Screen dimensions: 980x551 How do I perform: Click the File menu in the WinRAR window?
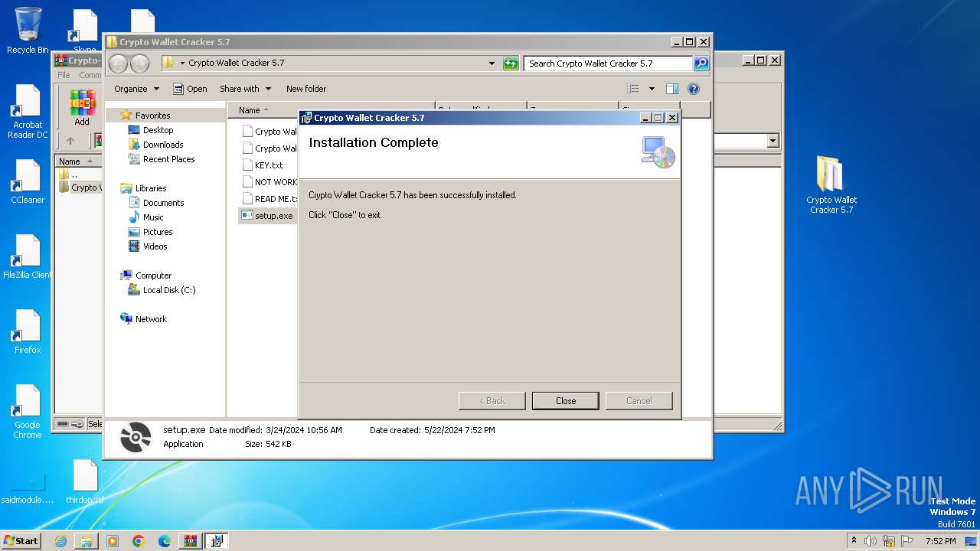click(64, 75)
